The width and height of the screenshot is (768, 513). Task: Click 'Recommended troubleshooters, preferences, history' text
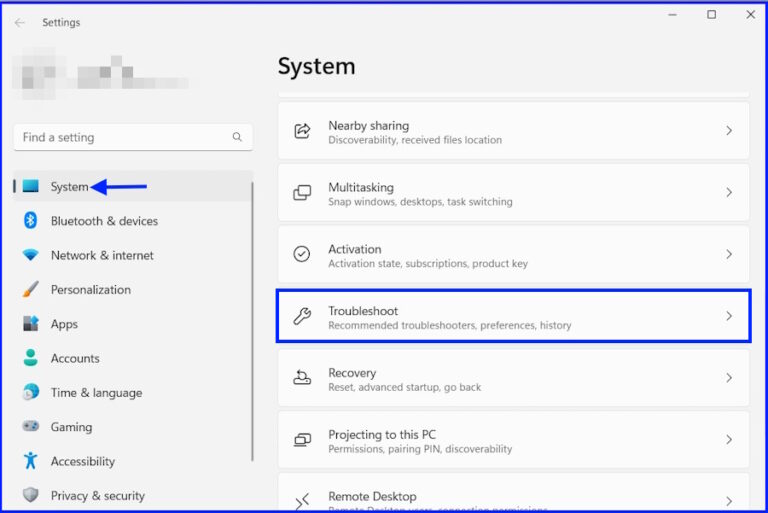point(450,325)
